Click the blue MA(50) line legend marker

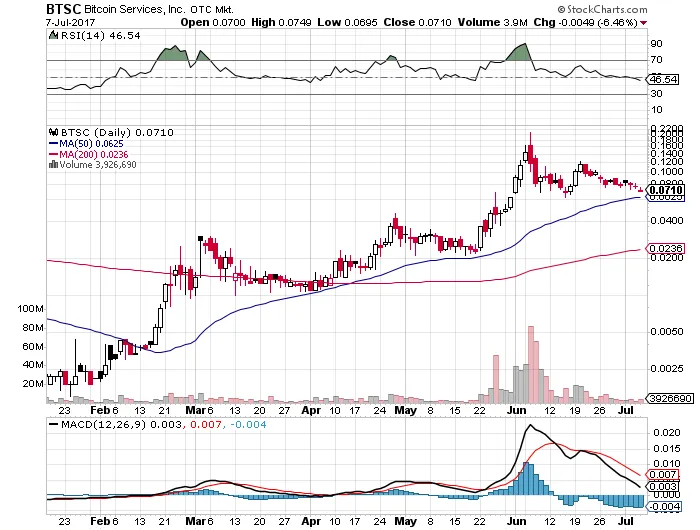[54, 144]
